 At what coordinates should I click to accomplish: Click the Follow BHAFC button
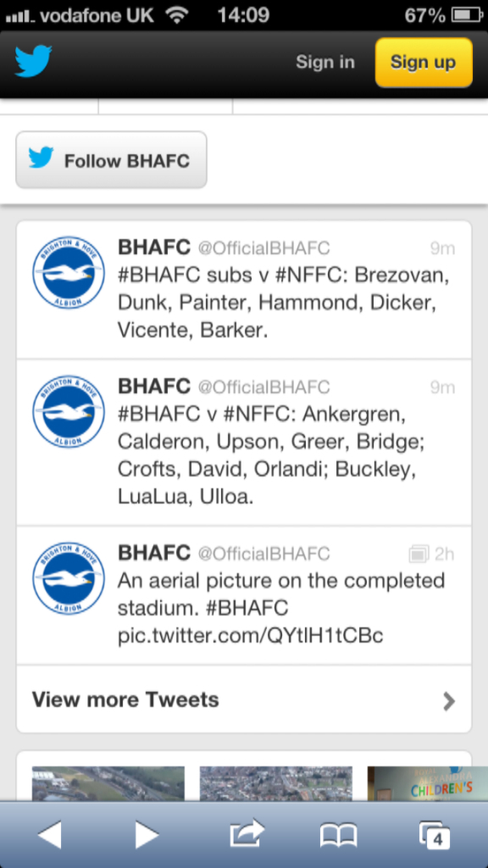[111, 160]
